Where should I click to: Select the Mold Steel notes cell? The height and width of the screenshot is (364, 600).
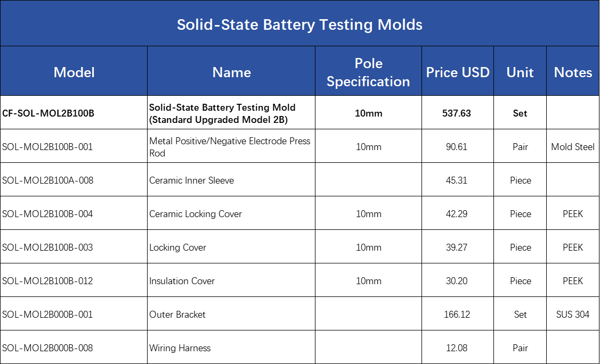573,146
